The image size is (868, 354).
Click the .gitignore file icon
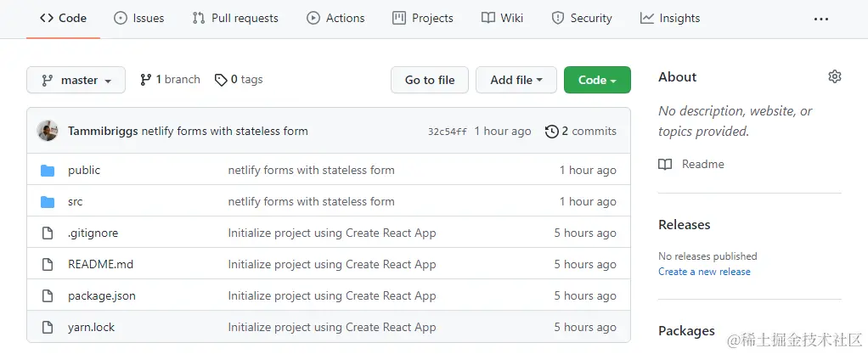click(48, 233)
